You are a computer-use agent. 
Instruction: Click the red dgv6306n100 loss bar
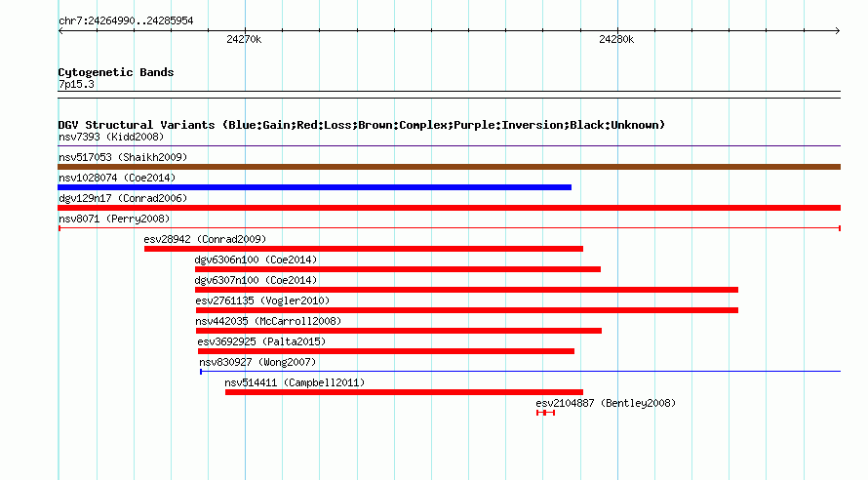(x=398, y=269)
